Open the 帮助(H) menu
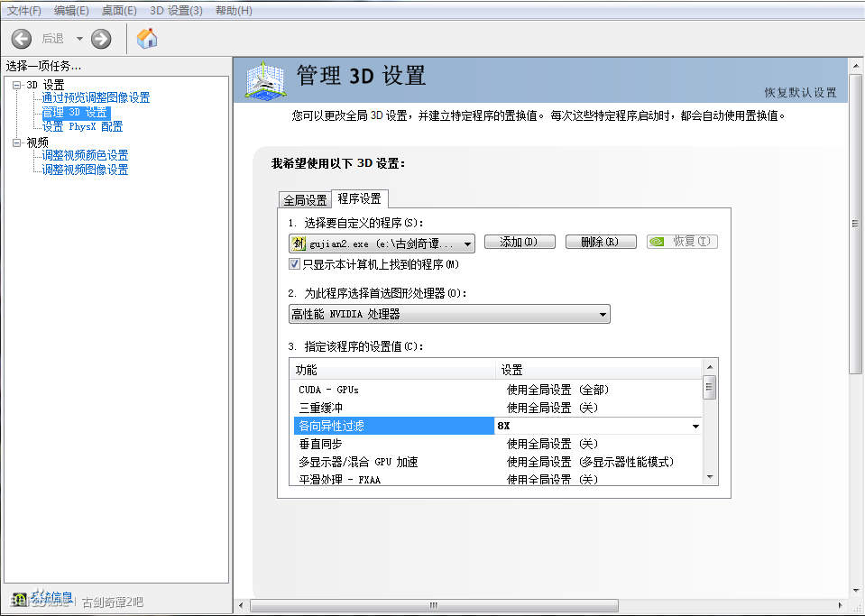The image size is (865, 616). point(234,11)
